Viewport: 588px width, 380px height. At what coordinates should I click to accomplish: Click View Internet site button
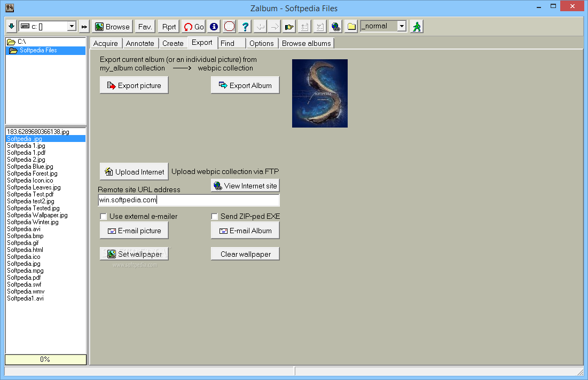245,186
